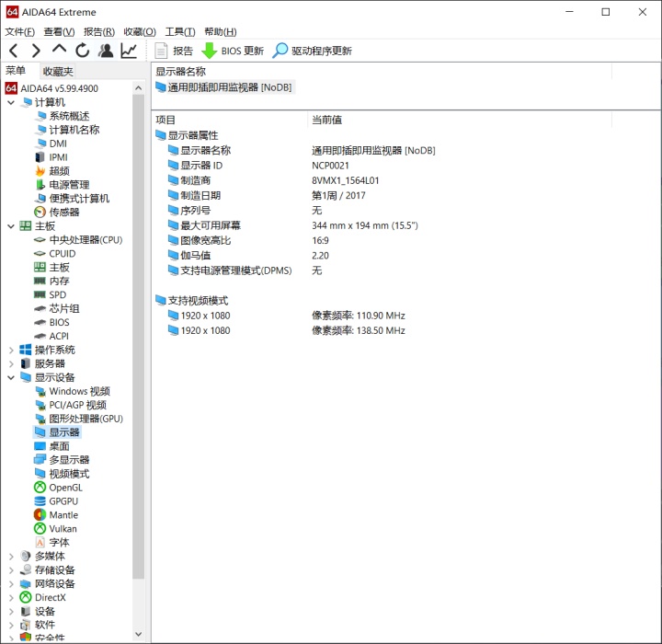Select 通用即插即用监视器 [NoDB] in top list
Screen dimensions: 662x644
(223, 87)
